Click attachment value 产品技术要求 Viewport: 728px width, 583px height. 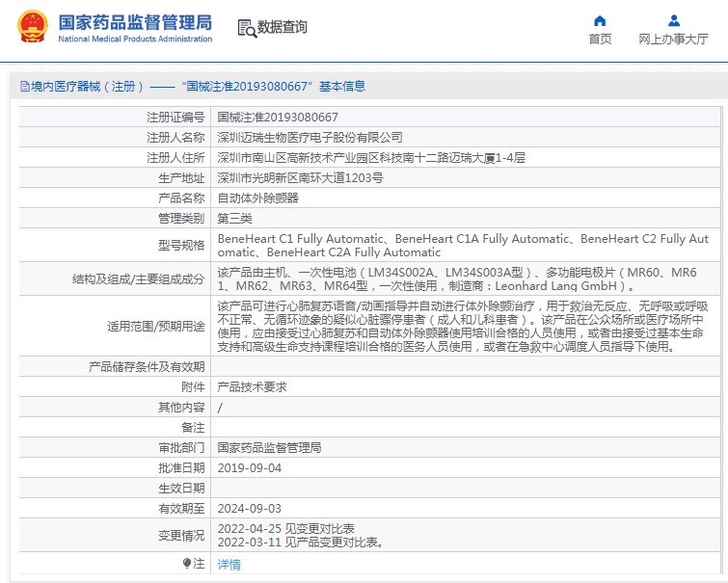click(252, 386)
